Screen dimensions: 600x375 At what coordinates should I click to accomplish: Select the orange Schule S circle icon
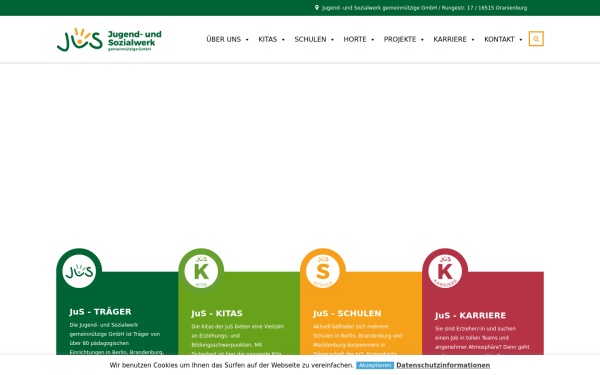click(x=323, y=271)
